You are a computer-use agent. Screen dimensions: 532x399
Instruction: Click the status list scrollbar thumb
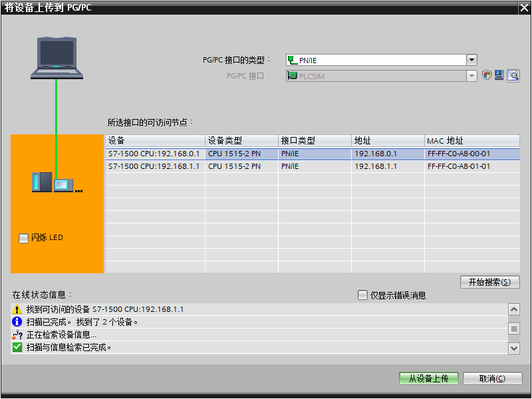coord(514,329)
